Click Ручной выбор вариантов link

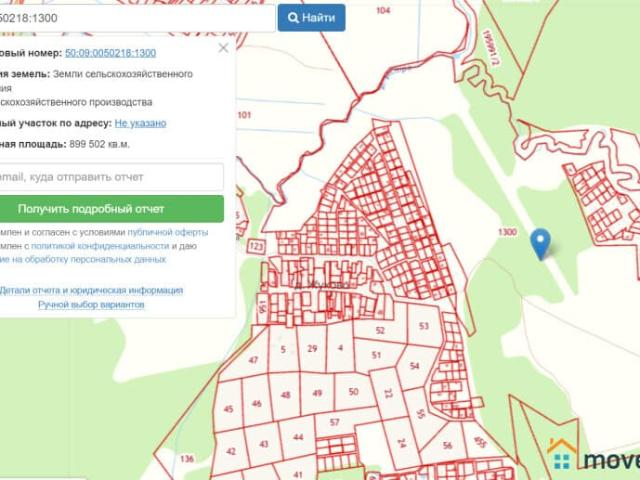coord(91,304)
